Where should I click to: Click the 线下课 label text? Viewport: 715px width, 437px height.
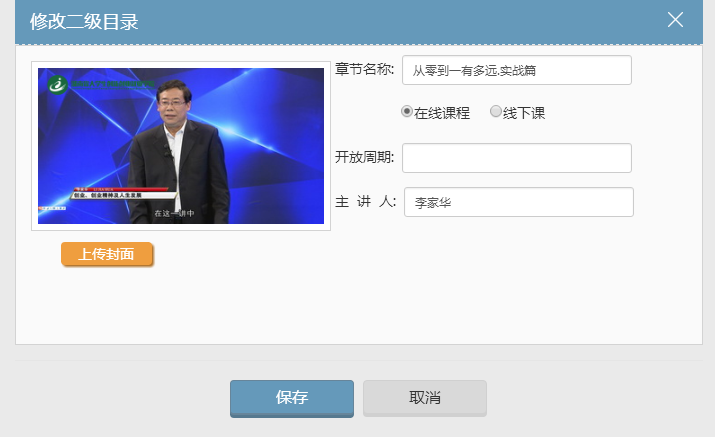[x=524, y=113]
